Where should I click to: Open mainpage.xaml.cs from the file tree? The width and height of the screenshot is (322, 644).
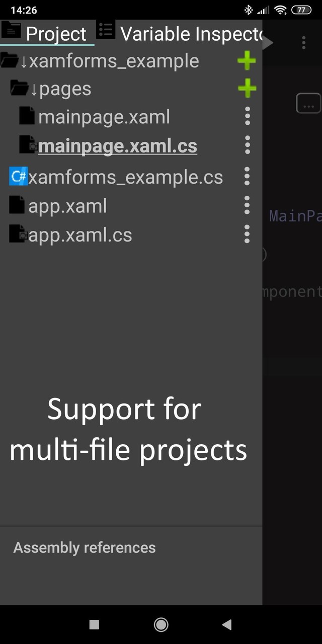[x=118, y=145]
